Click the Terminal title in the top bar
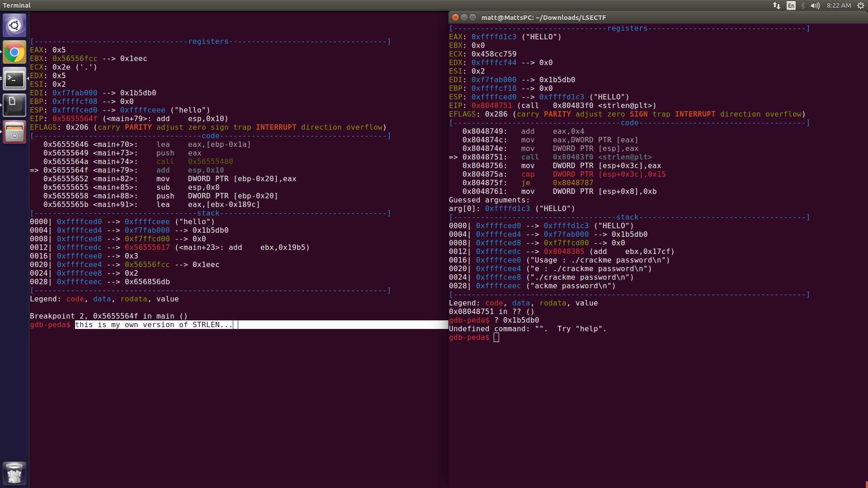This screenshot has height=488, width=868. pos(17,5)
